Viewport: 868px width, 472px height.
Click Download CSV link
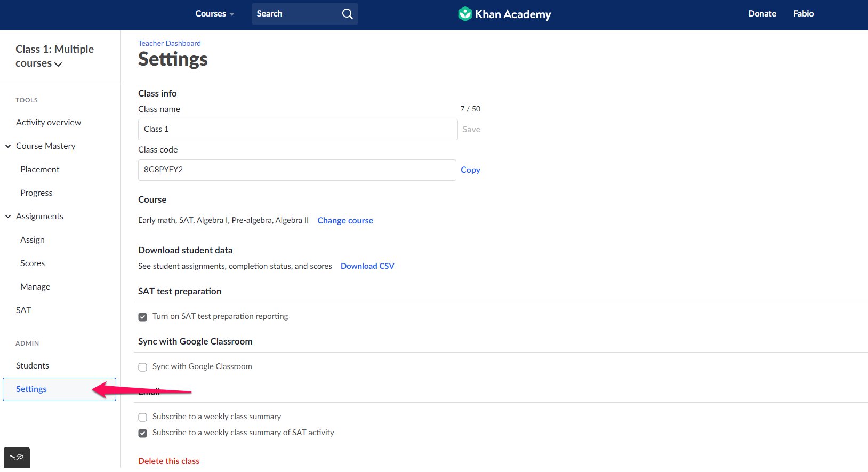(367, 266)
